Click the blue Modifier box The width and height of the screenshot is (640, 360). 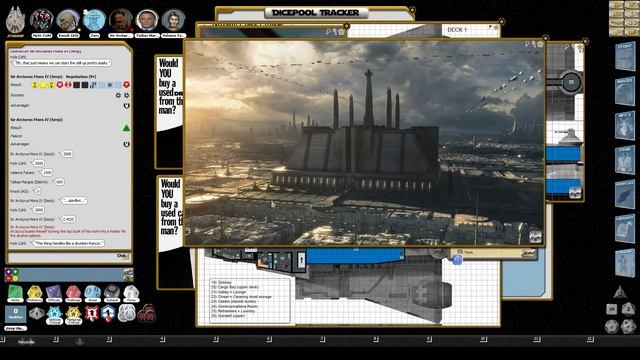click(x=16, y=314)
